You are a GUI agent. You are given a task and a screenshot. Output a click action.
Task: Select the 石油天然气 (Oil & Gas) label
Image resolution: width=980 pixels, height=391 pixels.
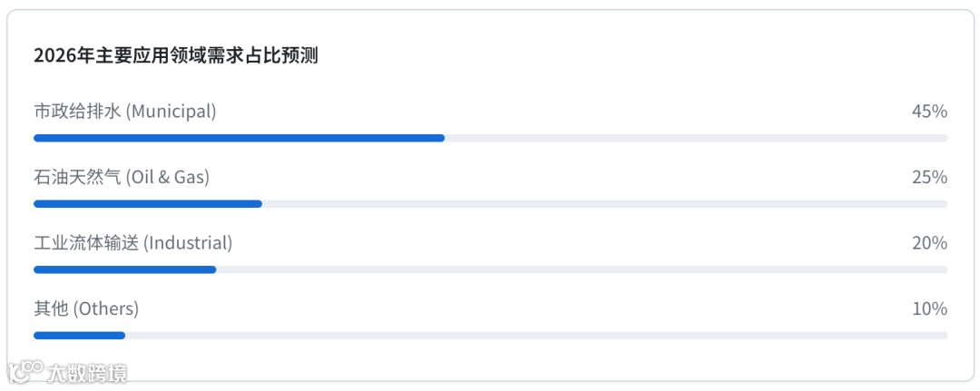coord(122,177)
